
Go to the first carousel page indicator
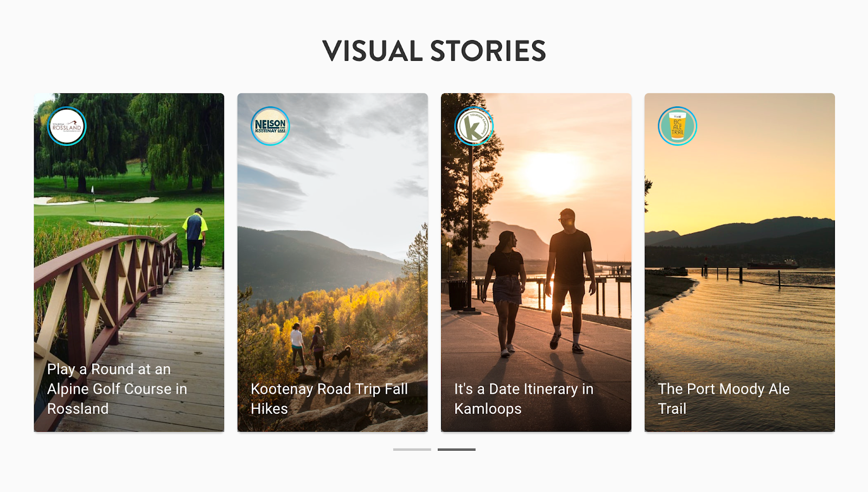coord(412,450)
